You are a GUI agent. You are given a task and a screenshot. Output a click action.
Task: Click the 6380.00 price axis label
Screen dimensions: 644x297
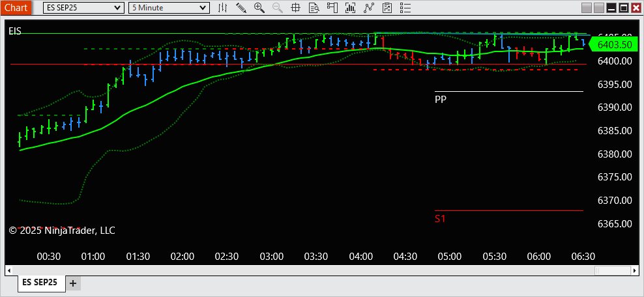coord(615,154)
